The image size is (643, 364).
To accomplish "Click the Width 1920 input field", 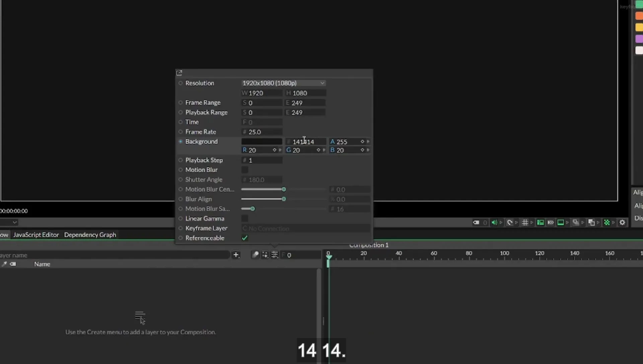I will 262,93.
